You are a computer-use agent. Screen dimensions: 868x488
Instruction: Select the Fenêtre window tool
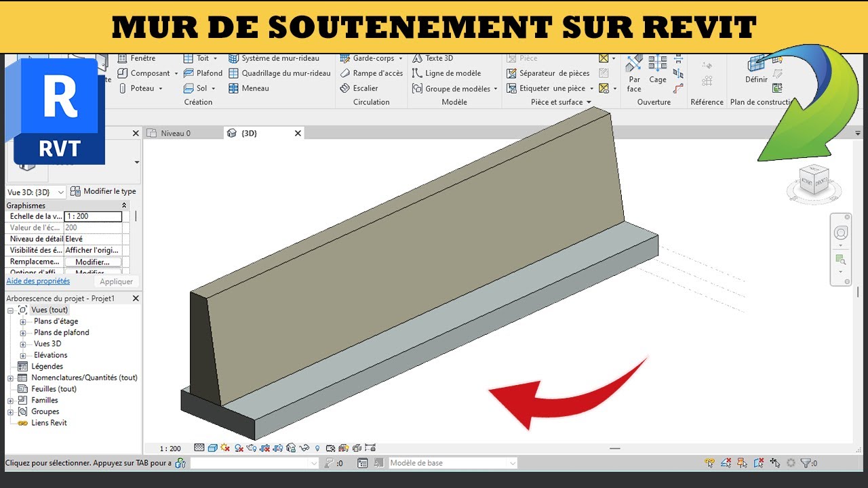pyautogui.click(x=136, y=58)
